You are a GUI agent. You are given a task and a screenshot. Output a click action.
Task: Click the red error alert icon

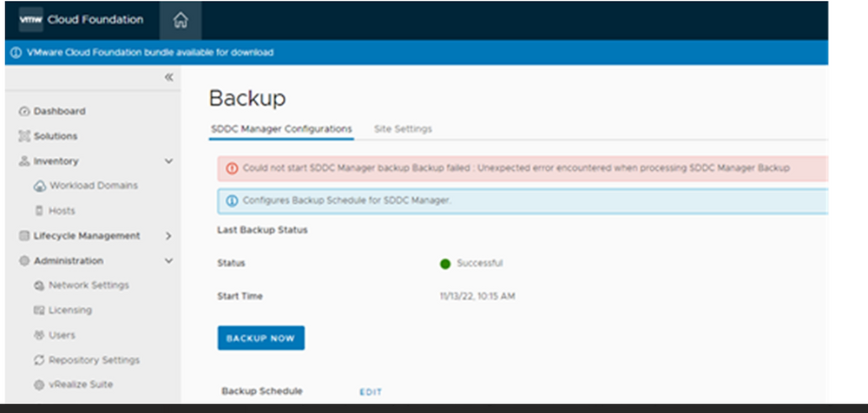pyautogui.click(x=233, y=168)
